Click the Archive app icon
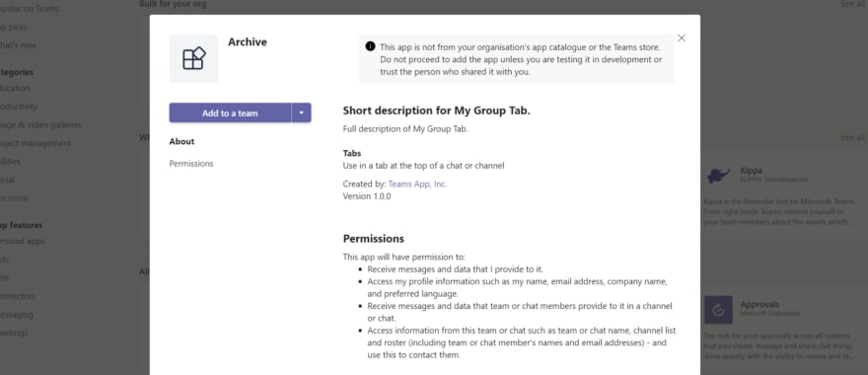Viewport: 868px width, 375px height. 193,58
